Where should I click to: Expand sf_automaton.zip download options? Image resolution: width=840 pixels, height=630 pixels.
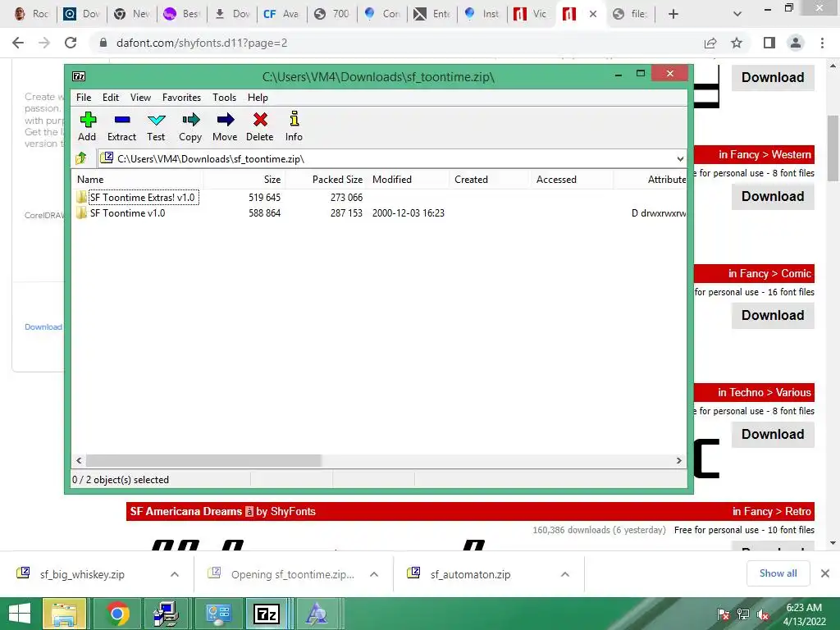[x=565, y=574]
